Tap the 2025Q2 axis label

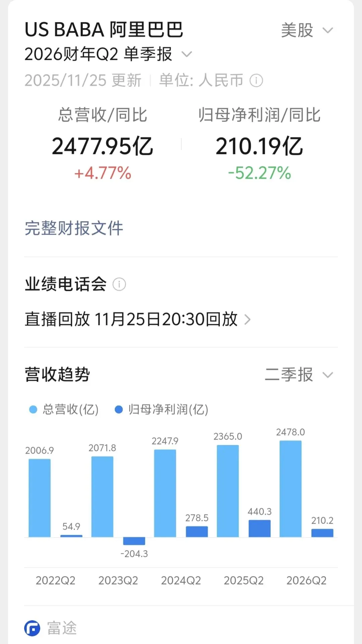pos(244,580)
